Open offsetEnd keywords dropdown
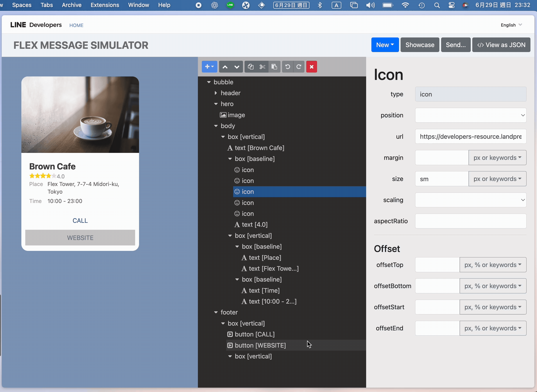537x392 pixels. tap(493, 328)
